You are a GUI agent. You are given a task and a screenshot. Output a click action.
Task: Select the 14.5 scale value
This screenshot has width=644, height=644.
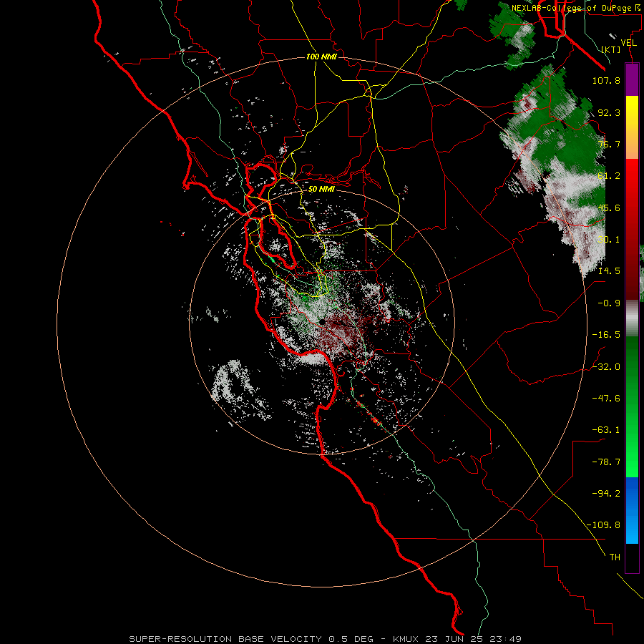(609, 271)
